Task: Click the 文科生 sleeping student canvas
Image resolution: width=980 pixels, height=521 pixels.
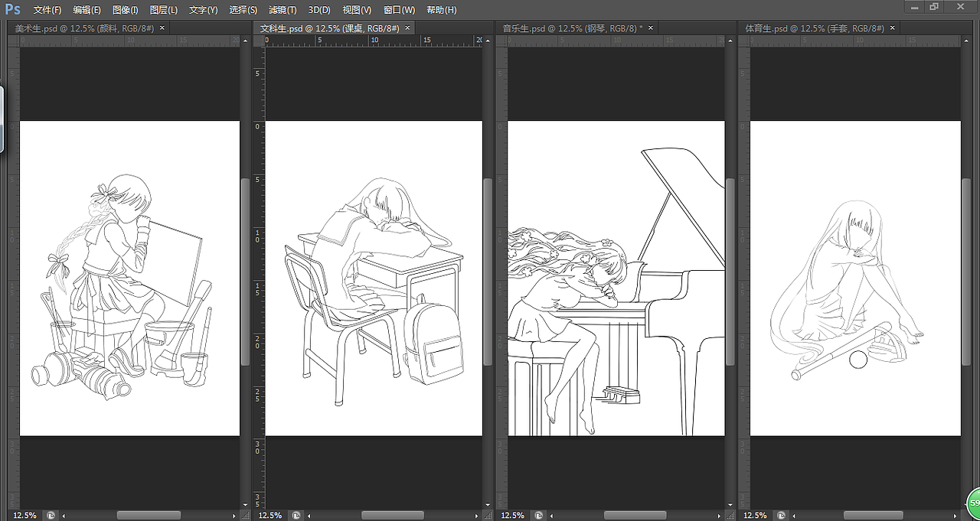Action: pos(374,278)
